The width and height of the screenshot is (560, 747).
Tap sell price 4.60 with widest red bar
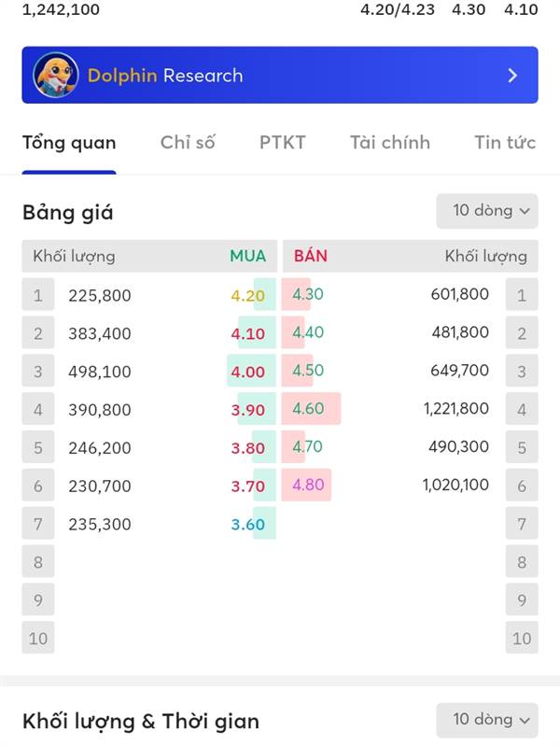pos(308,408)
